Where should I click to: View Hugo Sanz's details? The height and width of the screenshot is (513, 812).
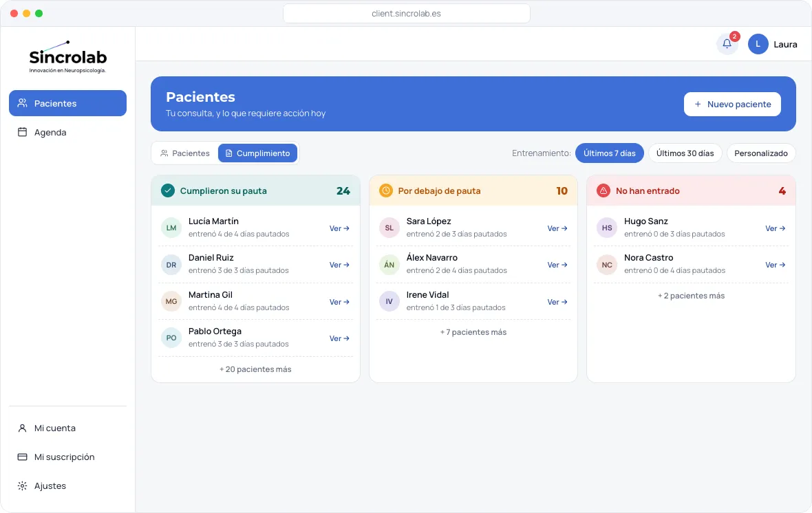(776, 228)
